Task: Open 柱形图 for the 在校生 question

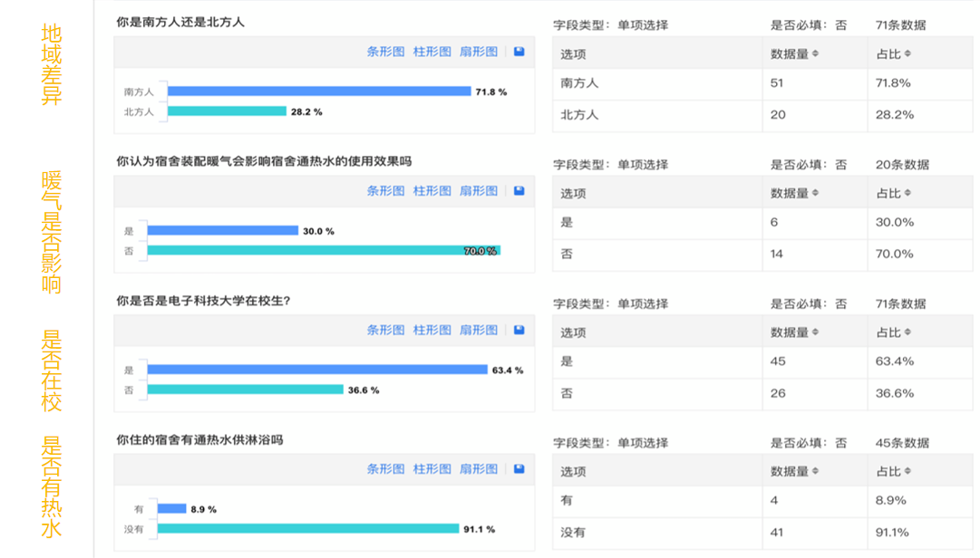Action: 432,331
